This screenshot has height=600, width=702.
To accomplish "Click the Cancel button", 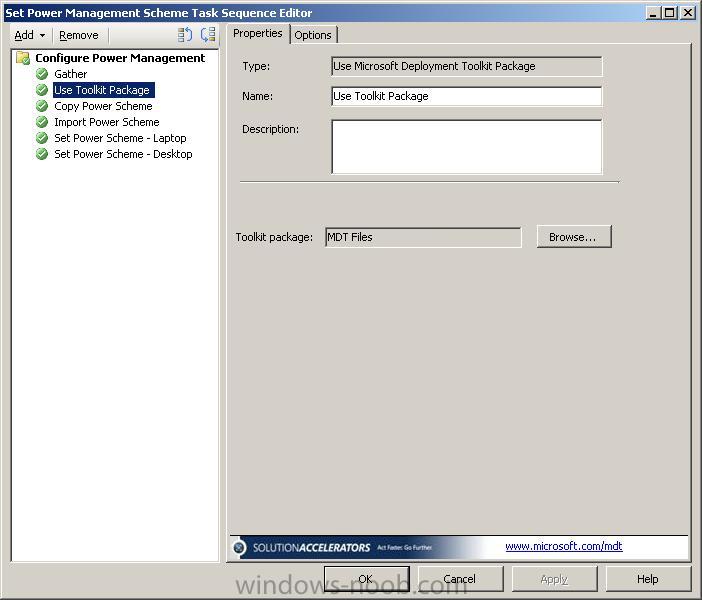I will tap(460, 579).
